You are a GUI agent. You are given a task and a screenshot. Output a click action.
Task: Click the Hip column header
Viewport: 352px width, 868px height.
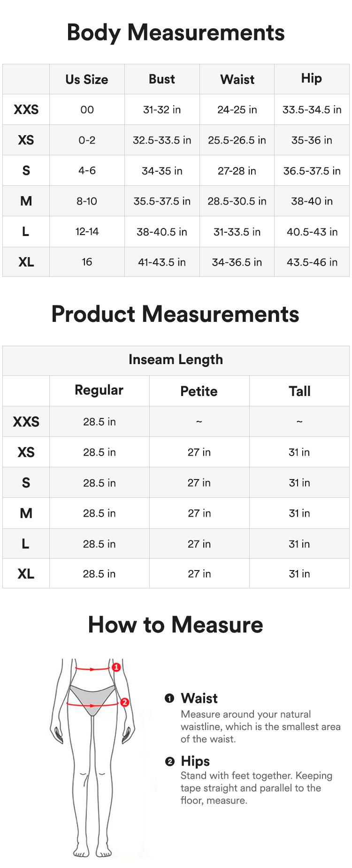click(x=312, y=78)
